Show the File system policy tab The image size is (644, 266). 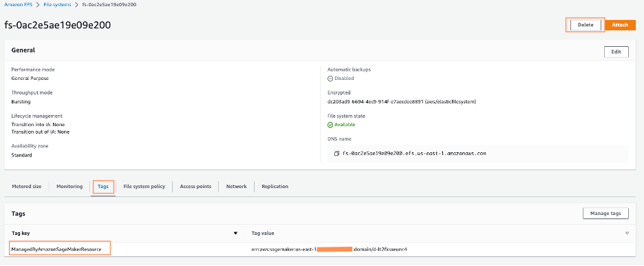tap(144, 186)
